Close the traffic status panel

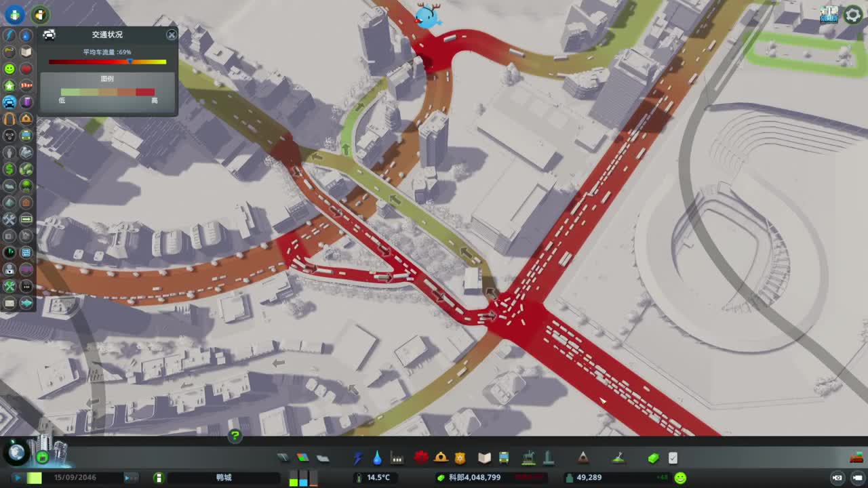[x=172, y=35]
